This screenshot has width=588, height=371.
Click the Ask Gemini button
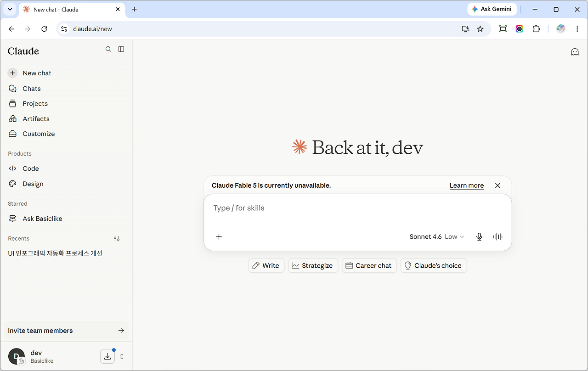click(x=492, y=9)
